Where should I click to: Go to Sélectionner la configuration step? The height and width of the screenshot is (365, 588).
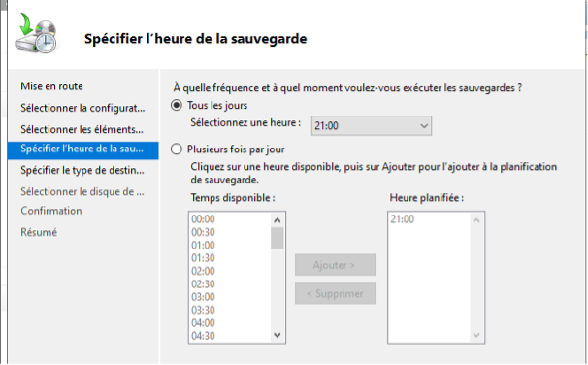[x=82, y=108]
